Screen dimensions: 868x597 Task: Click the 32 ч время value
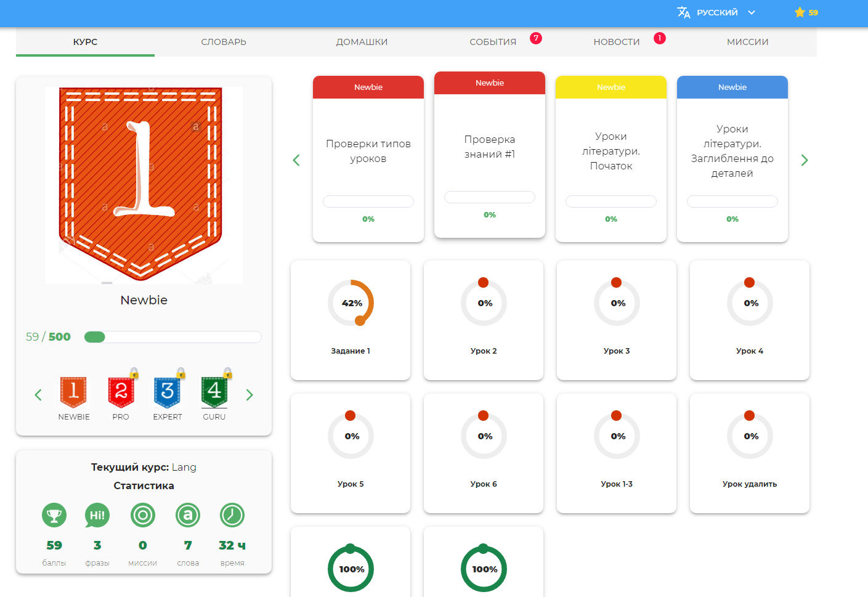click(232, 545)
